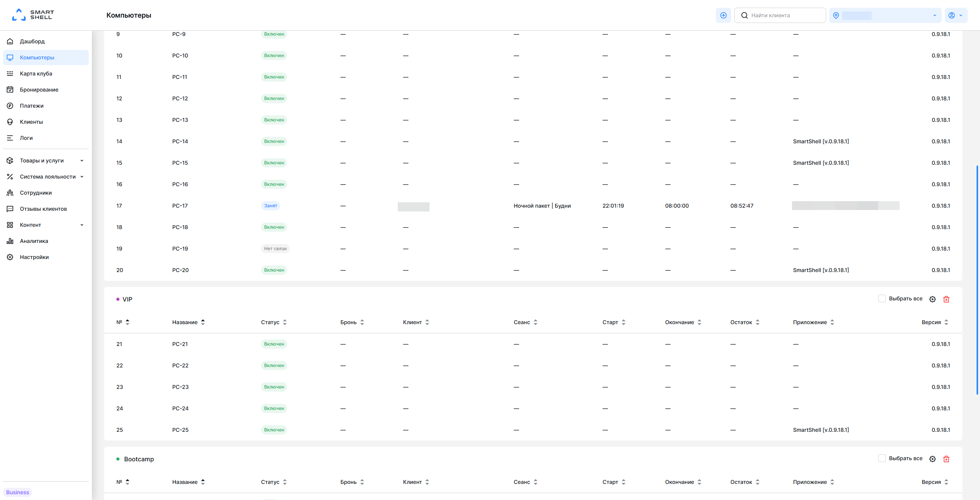
Task: Click the Smart Shell logo
Action: tap(33, 15)
